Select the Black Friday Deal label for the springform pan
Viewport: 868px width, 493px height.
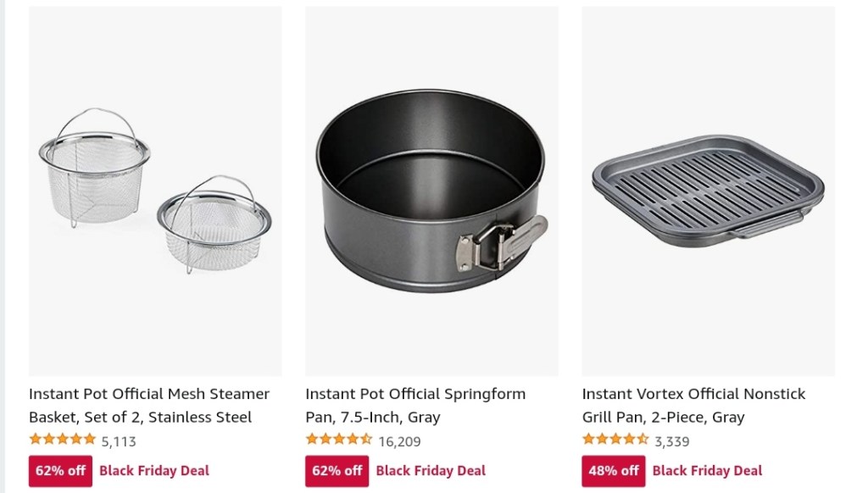pos(431,471)
